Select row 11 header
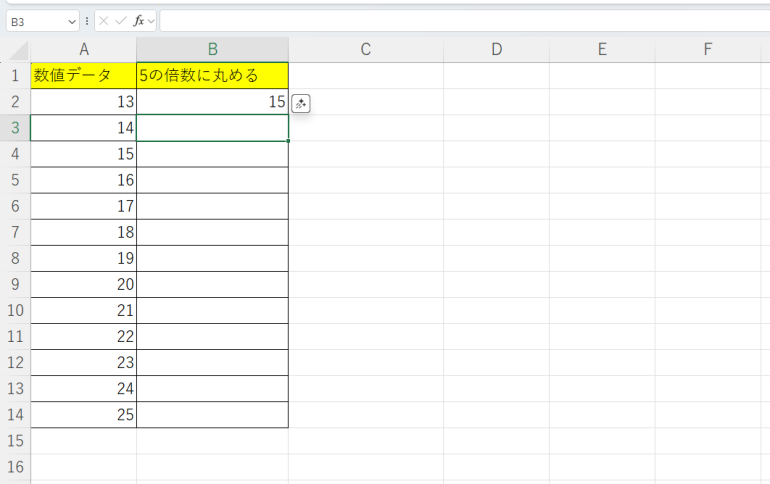770x484 pixels. click(x=15, y=336)
